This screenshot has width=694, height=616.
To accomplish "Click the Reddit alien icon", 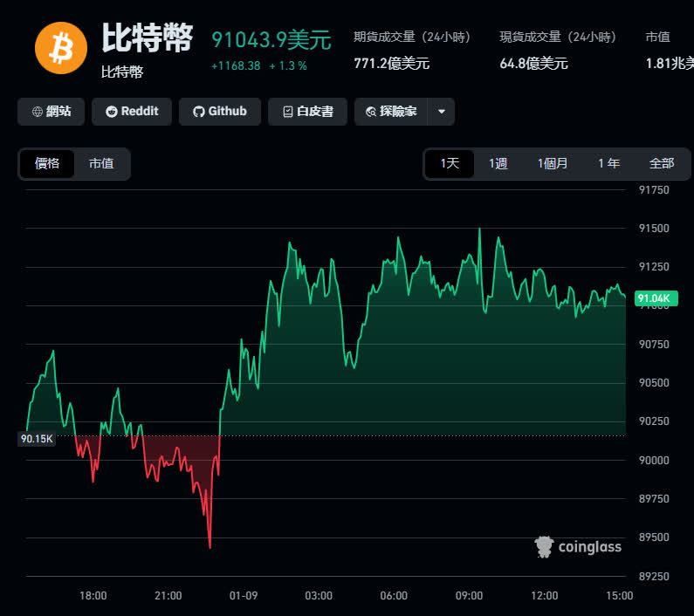I will click(111, 112).
